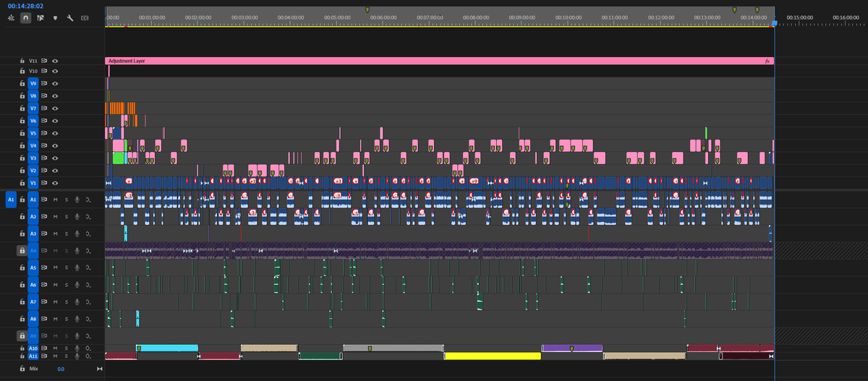Click the CC caption track options icon
Screen dimensions: 868x381
85,17
